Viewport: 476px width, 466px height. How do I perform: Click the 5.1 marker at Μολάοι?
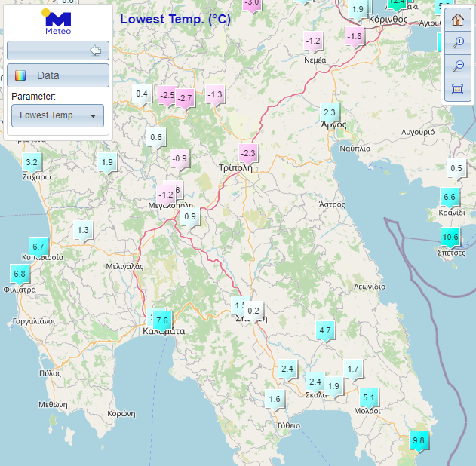click(x=369, y=399)
